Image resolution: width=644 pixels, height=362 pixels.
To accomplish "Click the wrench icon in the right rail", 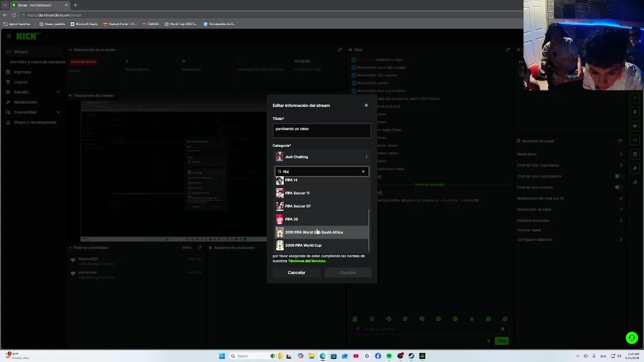I will click(635, 168).
